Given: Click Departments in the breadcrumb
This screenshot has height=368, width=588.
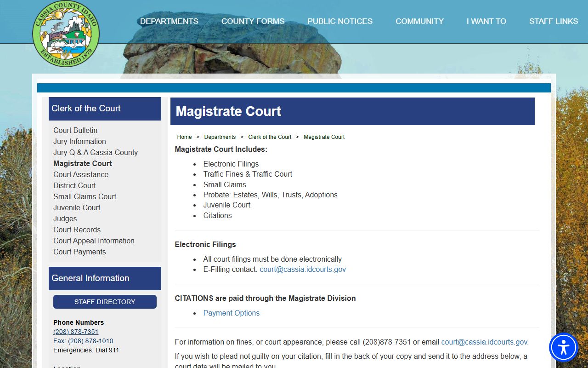Looking at the screenshot, I should coord(220,137).
